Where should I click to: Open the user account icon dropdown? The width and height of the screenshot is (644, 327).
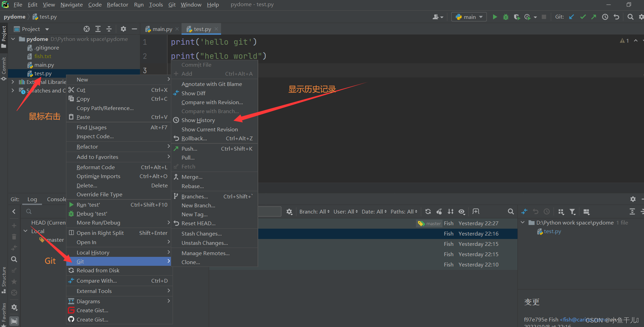tap(438, 17)
